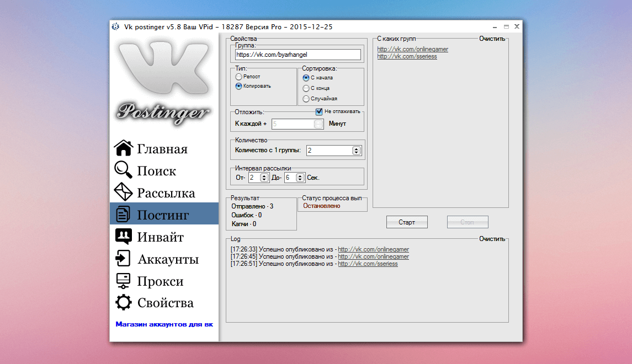Click the VK Postinger logo
Screen dimensions: 632x364
pyautogui.click(x=163, y=83)
